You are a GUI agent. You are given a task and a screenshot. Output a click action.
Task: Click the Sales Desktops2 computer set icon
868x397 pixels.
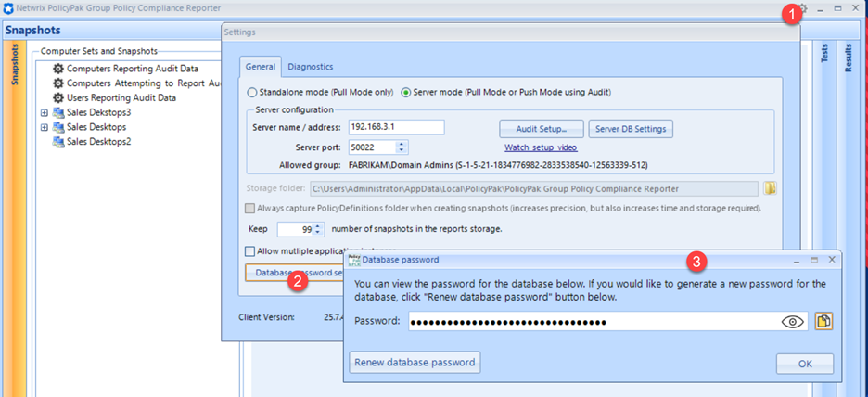click(x=58, y=142)
